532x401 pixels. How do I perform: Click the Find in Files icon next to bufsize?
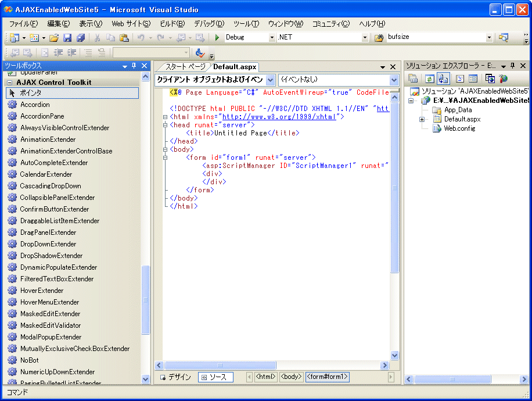379,38
